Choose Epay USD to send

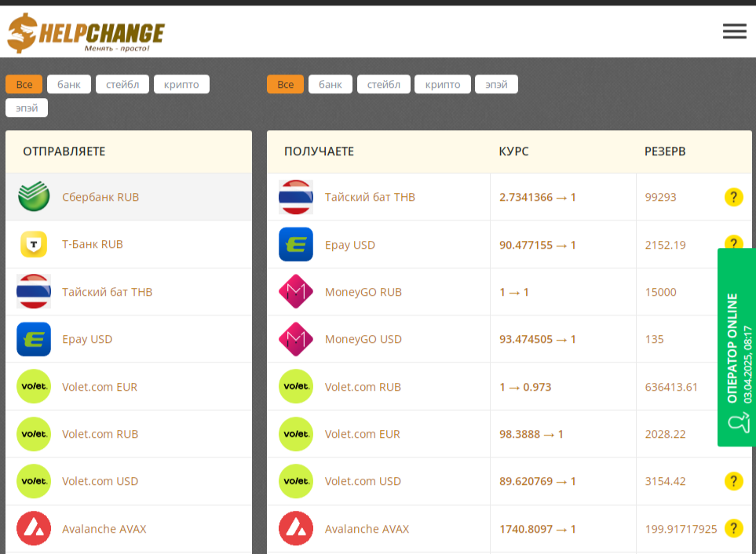point(129,339)
